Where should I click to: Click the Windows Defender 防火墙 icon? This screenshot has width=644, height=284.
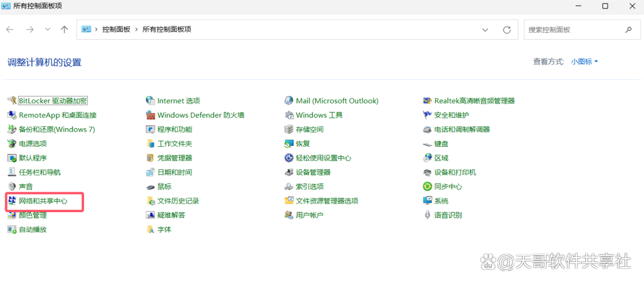click(150, 115)
